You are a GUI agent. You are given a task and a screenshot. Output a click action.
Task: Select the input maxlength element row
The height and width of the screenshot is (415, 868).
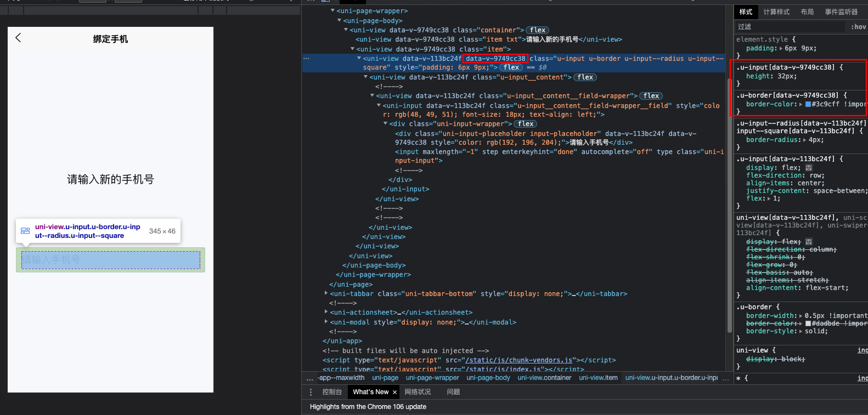559,156
